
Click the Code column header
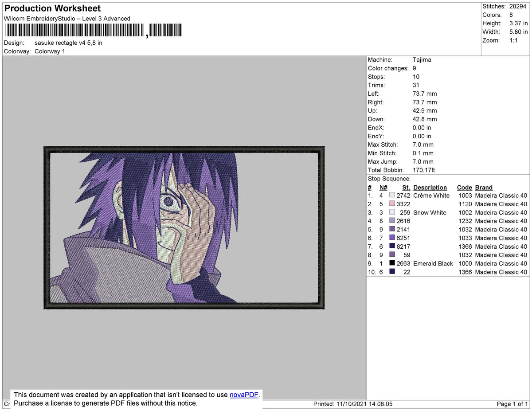coord(464,187)
